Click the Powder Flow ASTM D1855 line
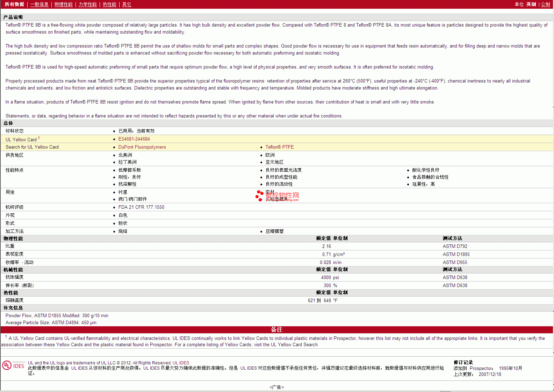This screenshot has width=554, height=392. [x=57, y=315]
